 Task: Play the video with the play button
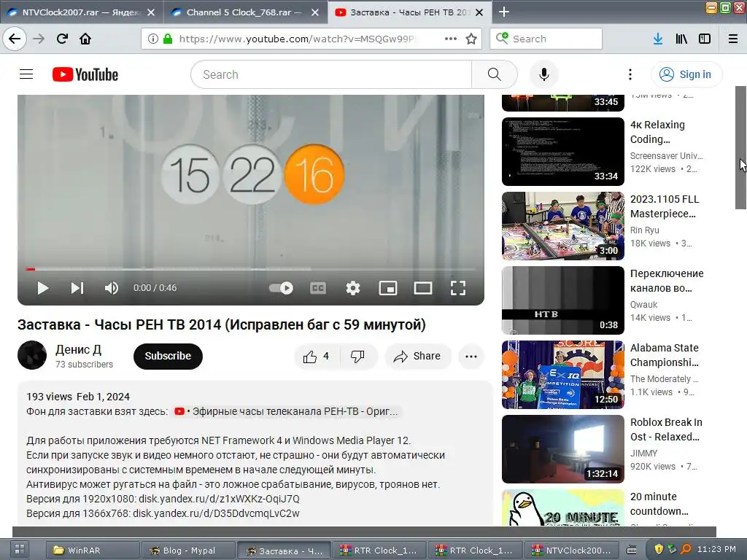43,287
